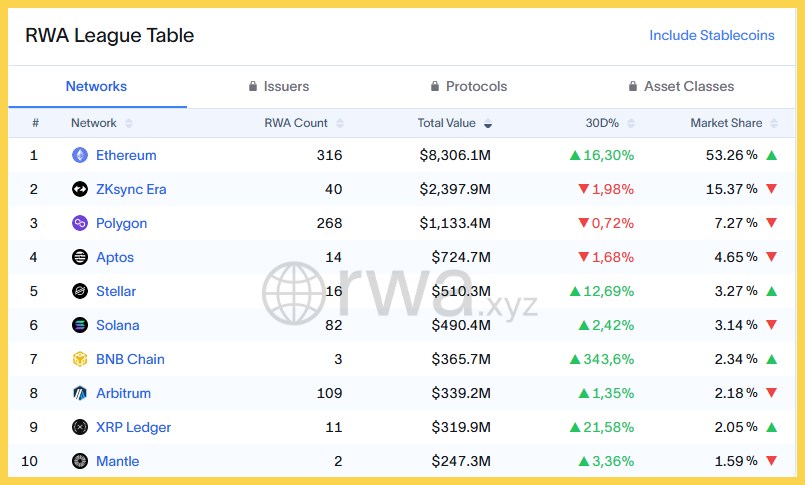Click Ethereum's green market share up arrow
The height and width of the screenshot is (485, 805).
[x=771, y=155]
